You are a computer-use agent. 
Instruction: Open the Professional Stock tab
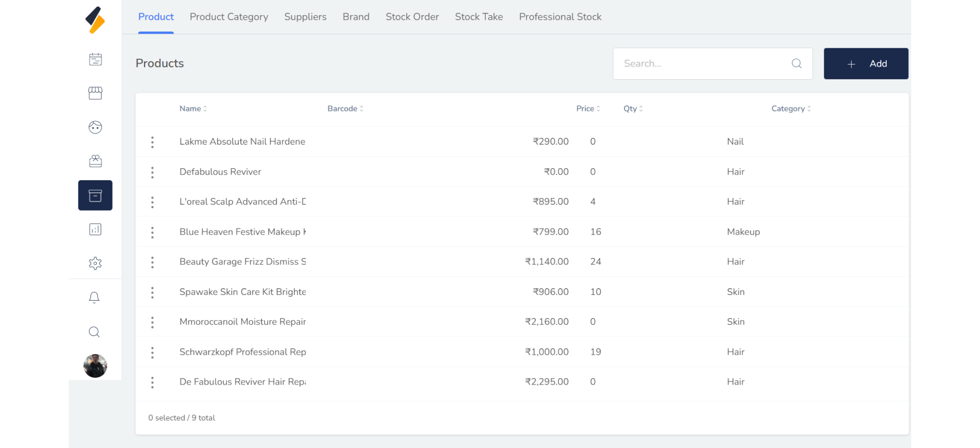[x=560, y=17]
